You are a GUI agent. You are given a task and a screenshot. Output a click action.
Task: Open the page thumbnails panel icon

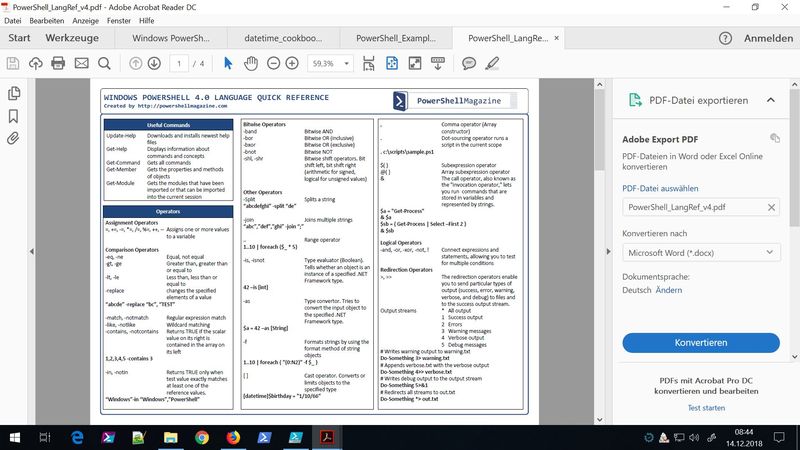[14, 93]
